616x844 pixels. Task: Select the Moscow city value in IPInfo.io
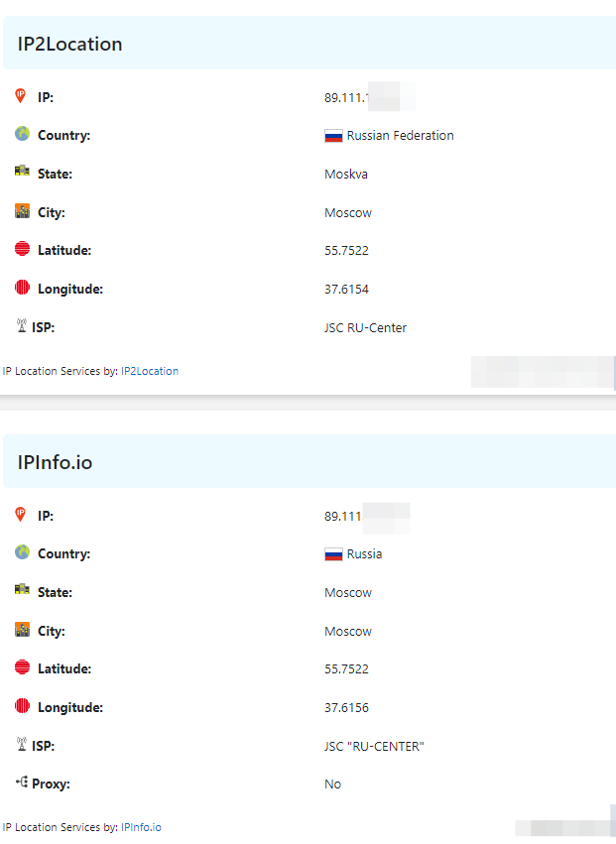pos(348,632)
